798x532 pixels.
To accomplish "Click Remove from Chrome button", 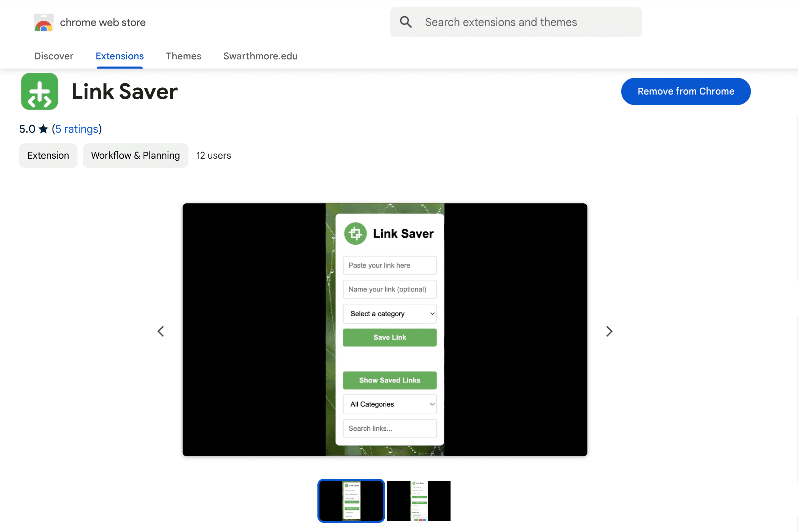I will point(686,91).
